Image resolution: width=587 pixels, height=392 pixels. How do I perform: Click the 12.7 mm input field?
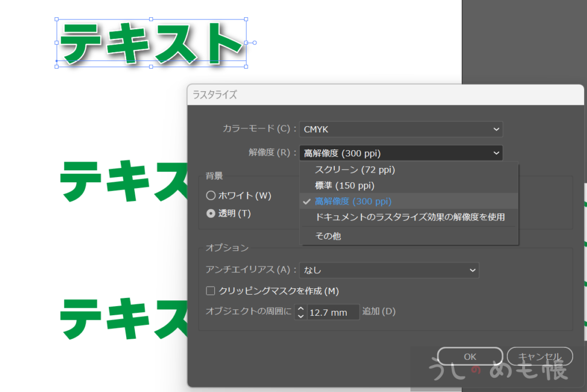332,312
